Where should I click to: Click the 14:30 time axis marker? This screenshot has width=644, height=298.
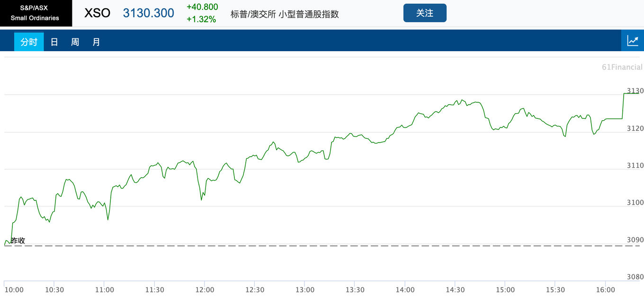point(455,290)
